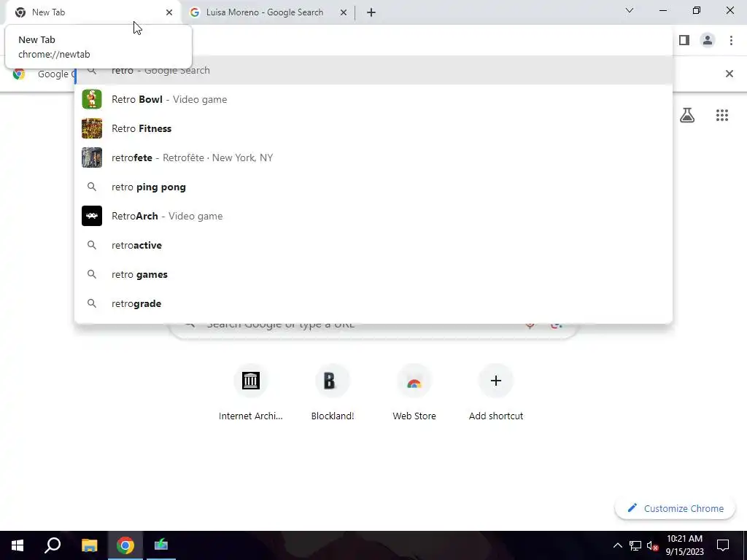Close the New Tab tab

point(169,12)
